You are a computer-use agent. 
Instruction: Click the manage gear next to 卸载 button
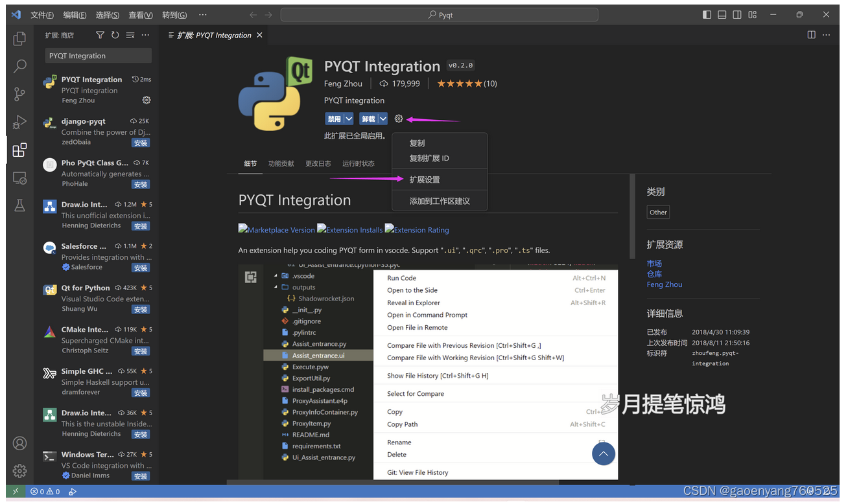399,119
